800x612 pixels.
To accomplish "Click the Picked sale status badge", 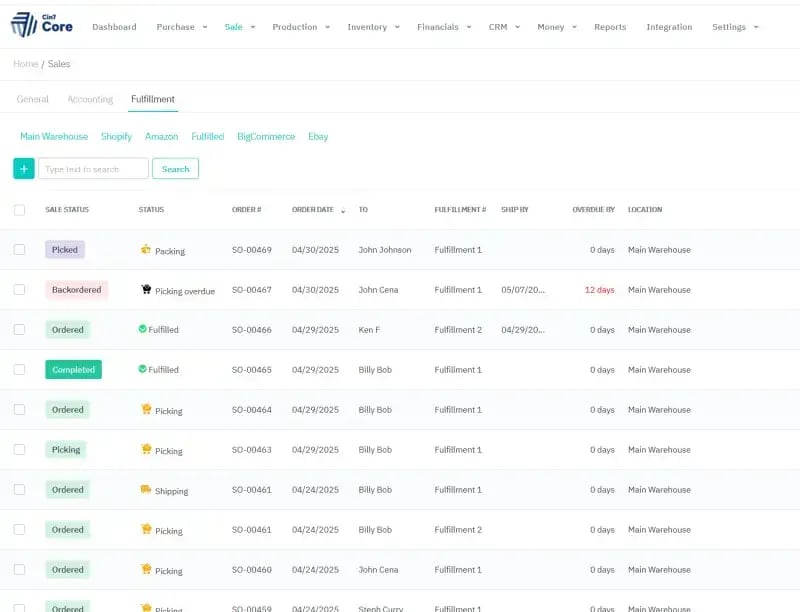I will [x=65, y=249].
